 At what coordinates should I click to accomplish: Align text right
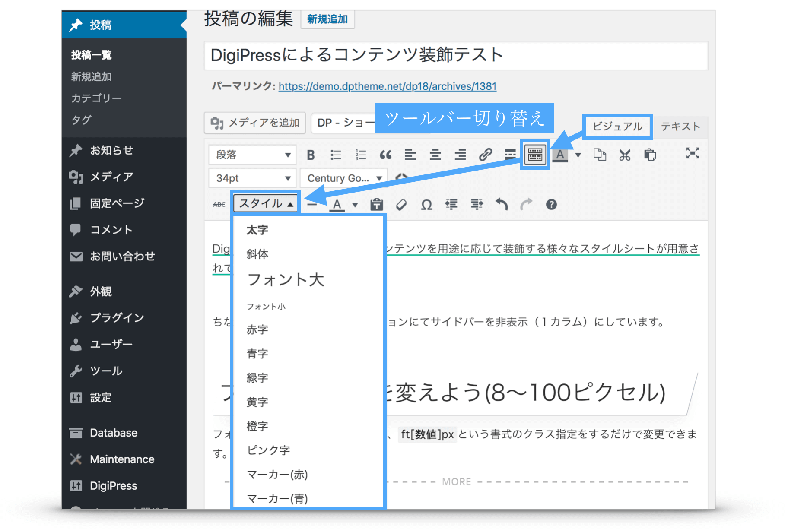click(461, 155)
